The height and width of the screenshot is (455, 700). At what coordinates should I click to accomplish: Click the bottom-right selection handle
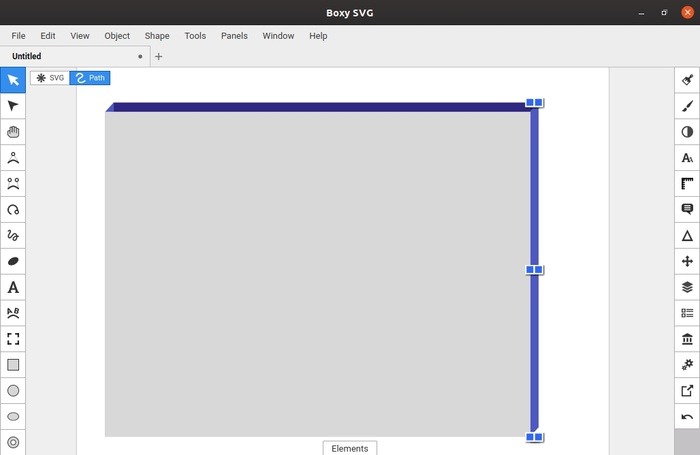534,437
